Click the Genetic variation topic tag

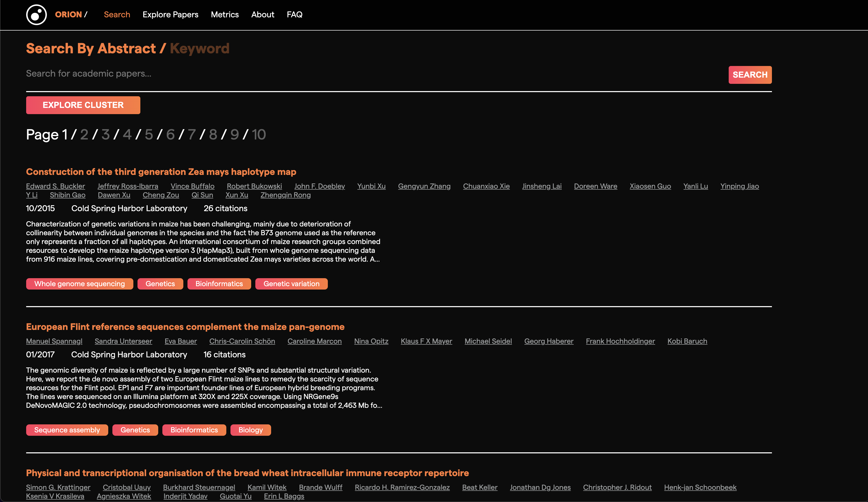(291, 284)
